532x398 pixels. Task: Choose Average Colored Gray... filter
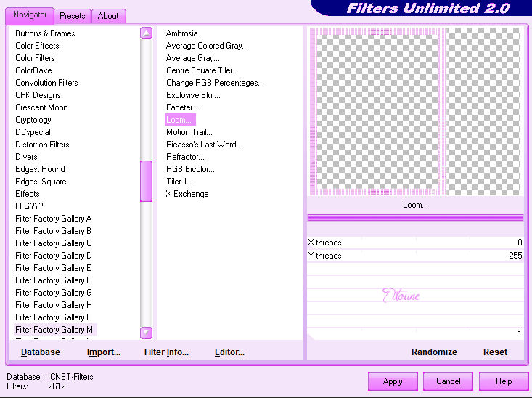click(207, 46)
